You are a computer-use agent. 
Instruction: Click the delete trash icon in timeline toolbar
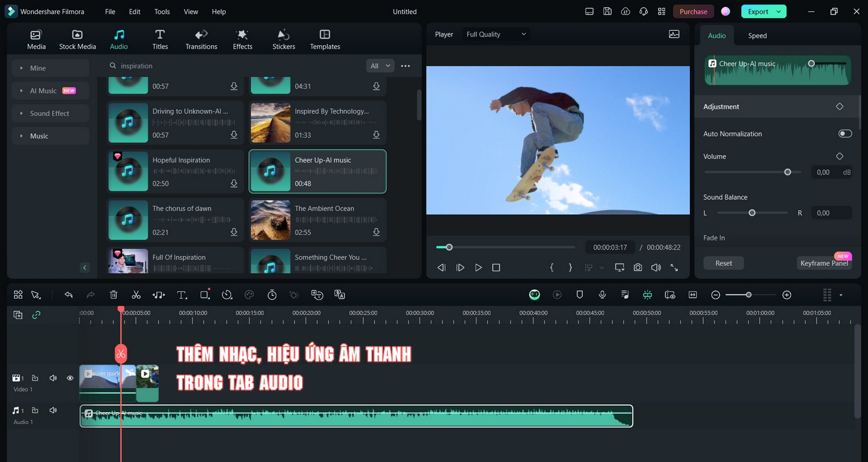point(113,295)
